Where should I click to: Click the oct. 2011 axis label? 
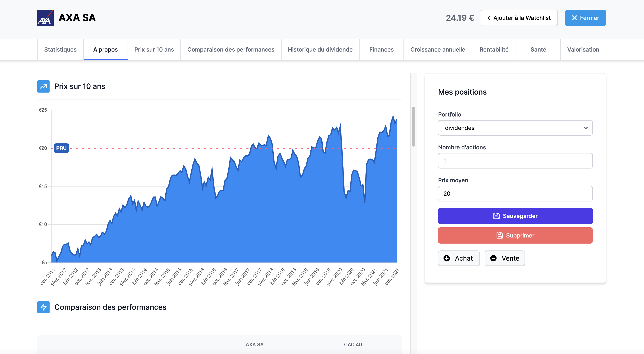point(47,276)
